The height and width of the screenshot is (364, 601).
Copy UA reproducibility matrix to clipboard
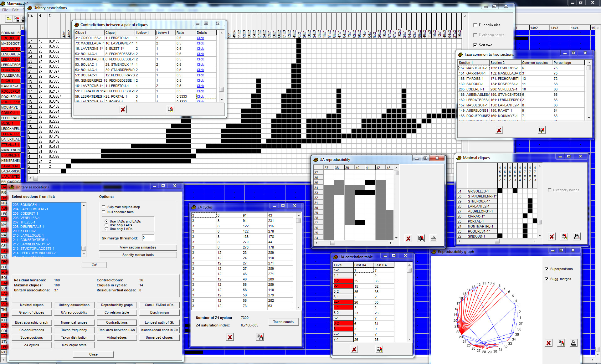tap(421, 238)
